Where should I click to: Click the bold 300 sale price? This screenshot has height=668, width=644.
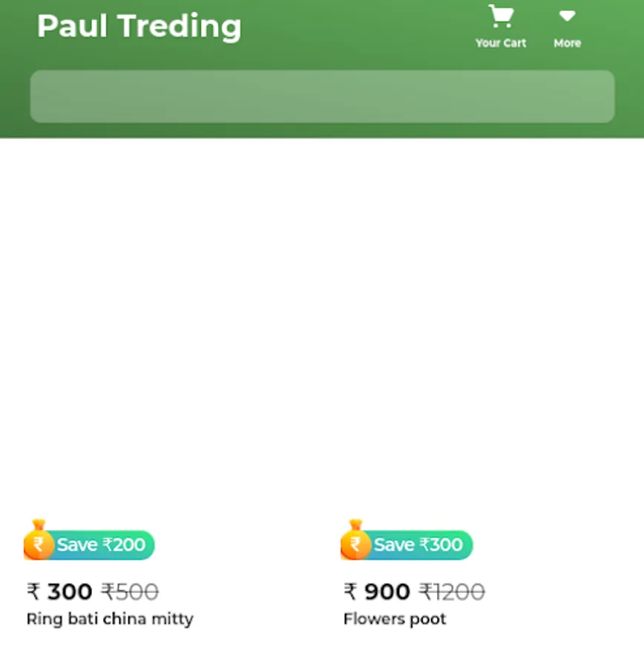[70, 592]
